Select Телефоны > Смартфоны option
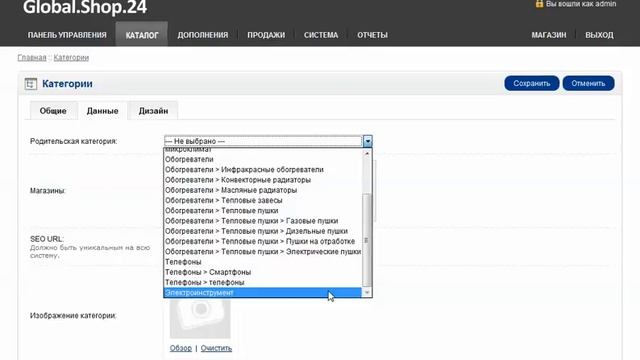This screenshot has width=640, height=360. click(263, 272)
